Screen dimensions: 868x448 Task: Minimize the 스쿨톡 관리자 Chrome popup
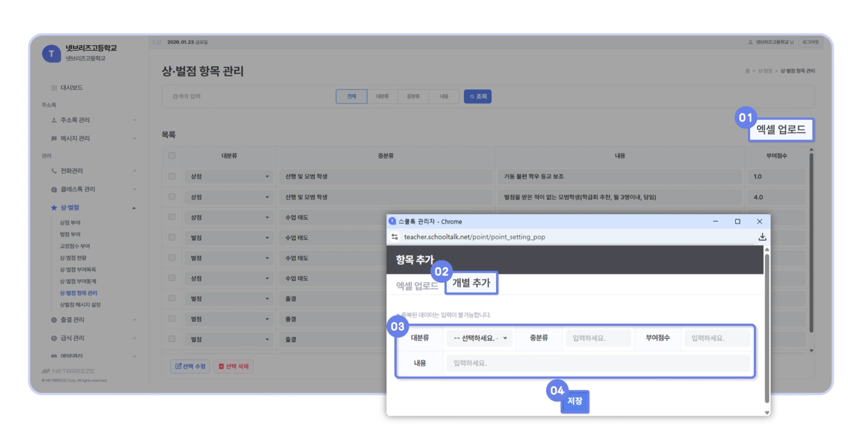click(x=715, y=221)
